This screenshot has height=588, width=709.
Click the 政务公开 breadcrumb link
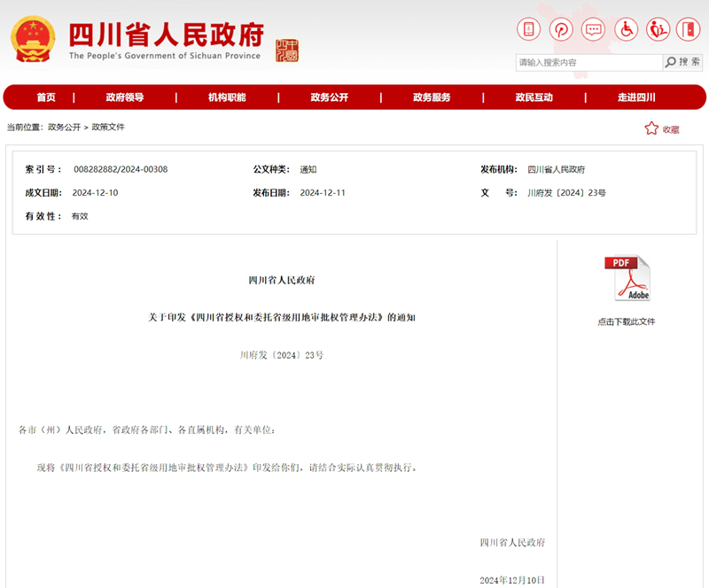[x=64, y=128]
